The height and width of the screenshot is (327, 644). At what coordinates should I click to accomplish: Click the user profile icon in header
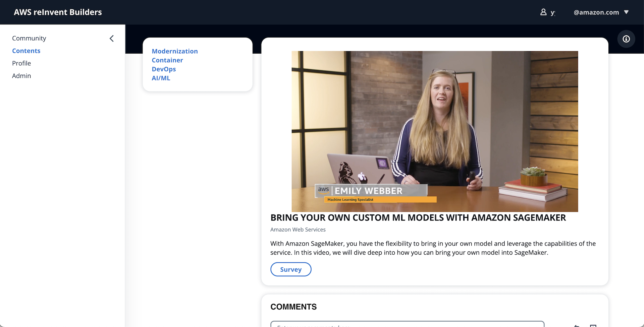543,12
